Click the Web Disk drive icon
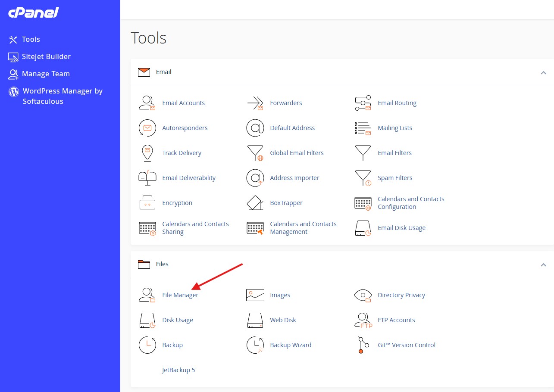 255,320
